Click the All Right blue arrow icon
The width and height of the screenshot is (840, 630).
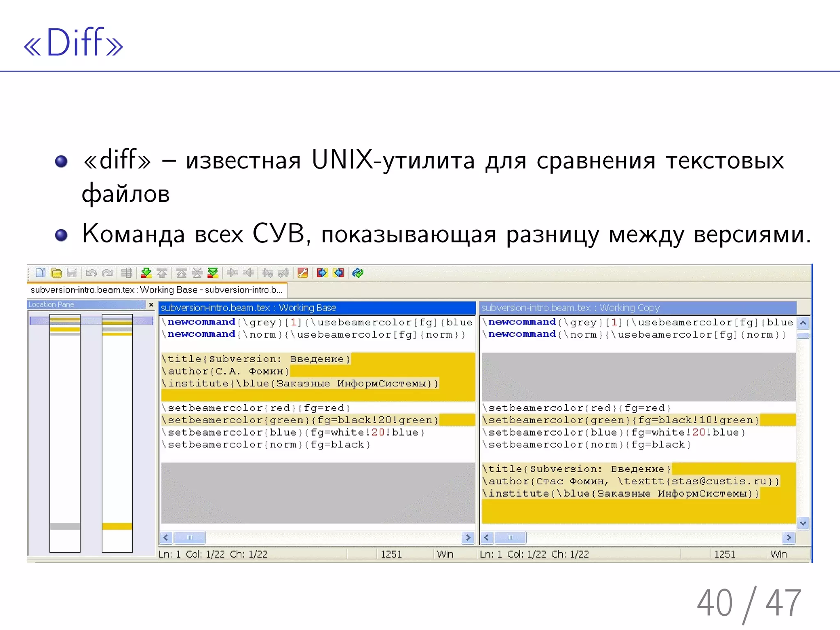[322, 273]
